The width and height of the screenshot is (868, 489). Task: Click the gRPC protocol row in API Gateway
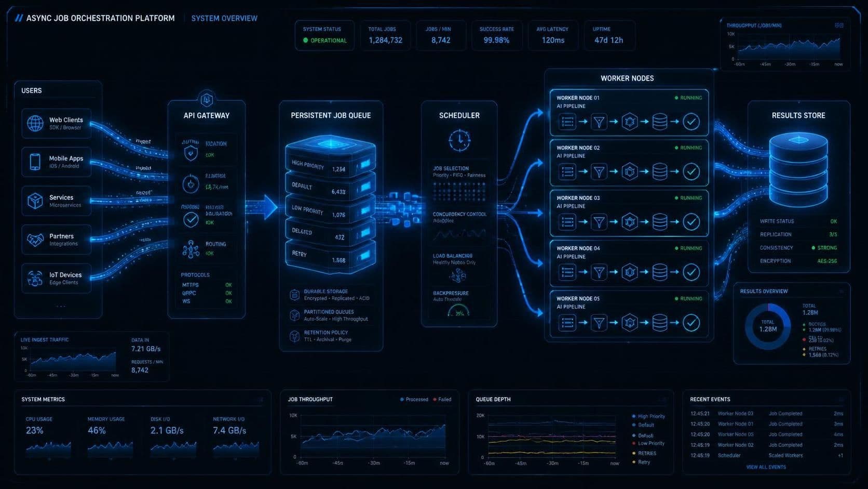tap(207, 293)
